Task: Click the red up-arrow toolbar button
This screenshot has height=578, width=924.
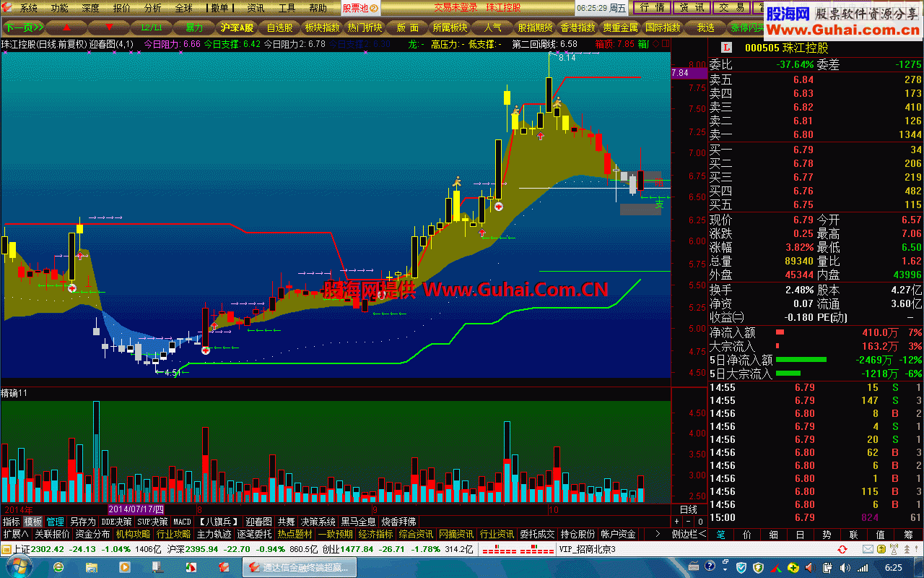Action: pyautogui.click(x=67, y=27)
